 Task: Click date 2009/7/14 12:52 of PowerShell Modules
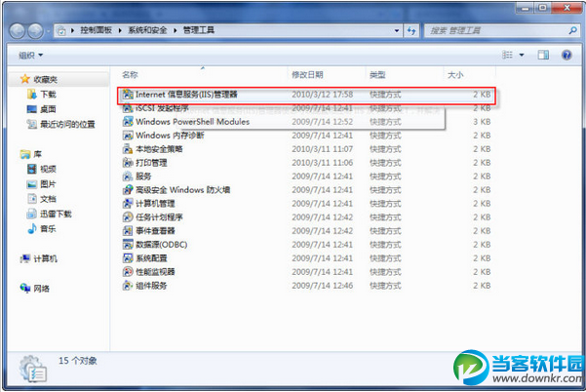[x=322, y=122]
